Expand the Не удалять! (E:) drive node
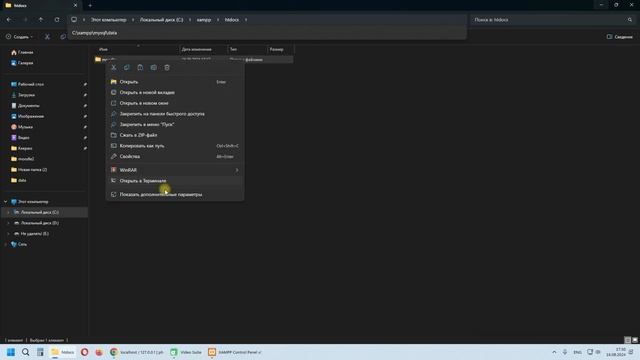Viewport: 640px width, 360px height. [8, 233]
